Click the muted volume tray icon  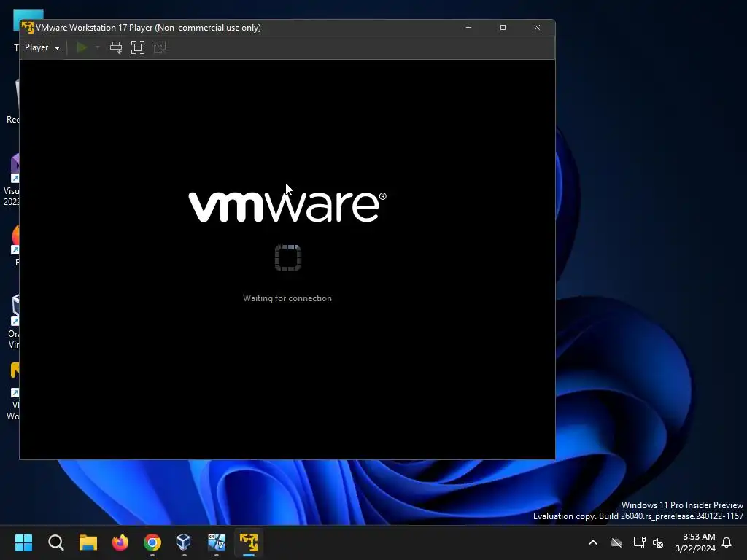tap(658, 542)
